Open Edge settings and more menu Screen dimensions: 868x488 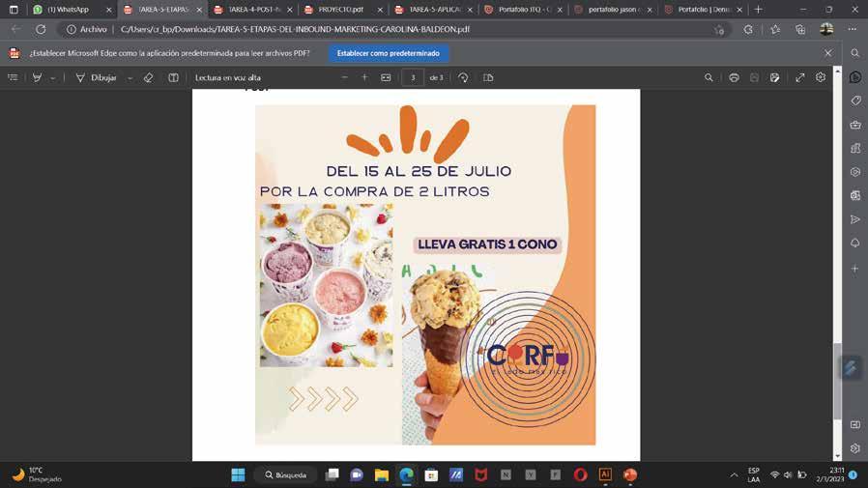coord(852,29)
